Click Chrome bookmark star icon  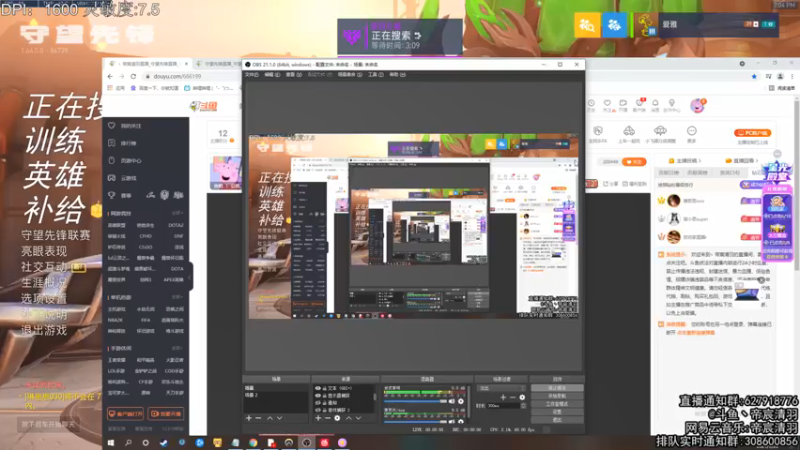[x=754, y=77]
